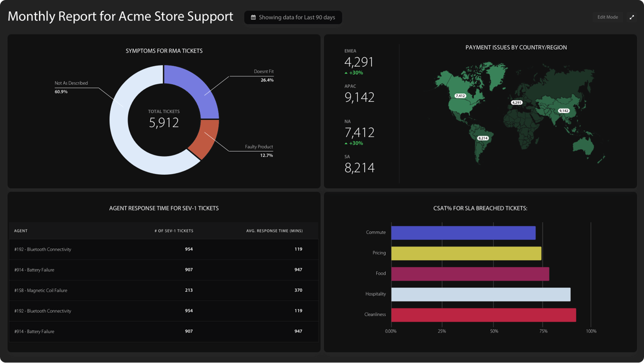
Task: Click the Hospitality light blue bar
Action: (480, 295)
